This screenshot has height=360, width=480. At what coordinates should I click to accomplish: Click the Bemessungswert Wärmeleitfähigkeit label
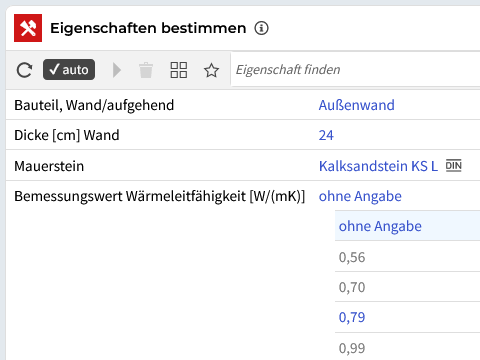click(x=160, y=196)
